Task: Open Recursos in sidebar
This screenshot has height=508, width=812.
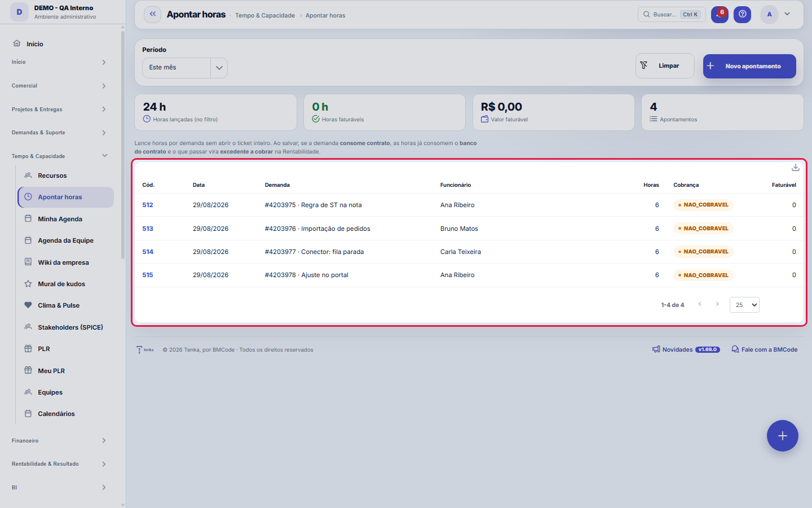Action: pyautogui.click(x=66, y=176)
